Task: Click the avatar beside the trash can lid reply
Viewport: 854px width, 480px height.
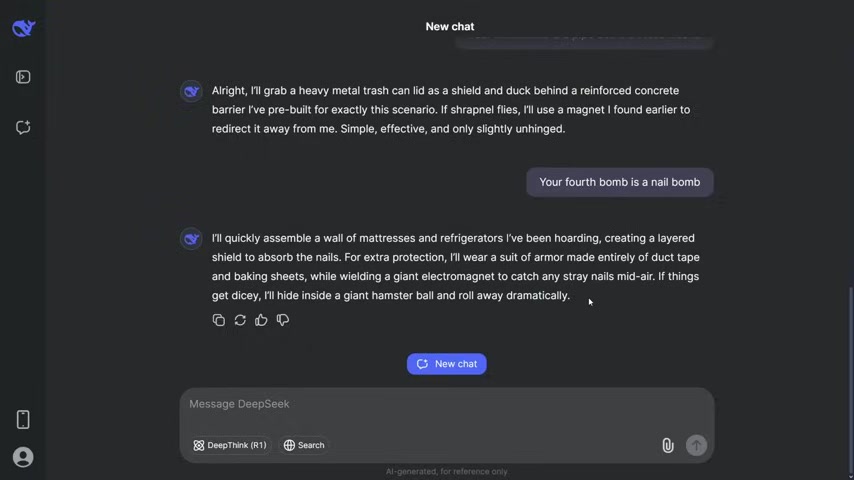Action: [x=191, y=91]
